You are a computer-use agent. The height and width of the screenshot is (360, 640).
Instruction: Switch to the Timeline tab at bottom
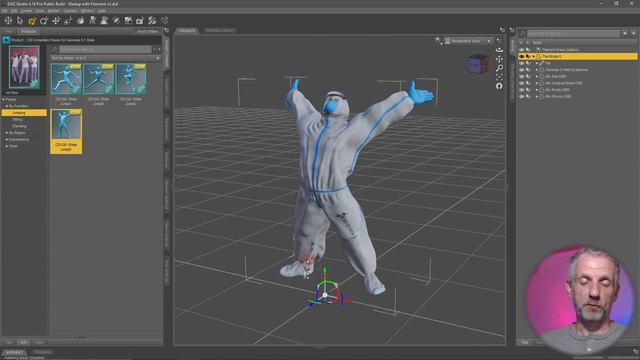pos(42,352)
